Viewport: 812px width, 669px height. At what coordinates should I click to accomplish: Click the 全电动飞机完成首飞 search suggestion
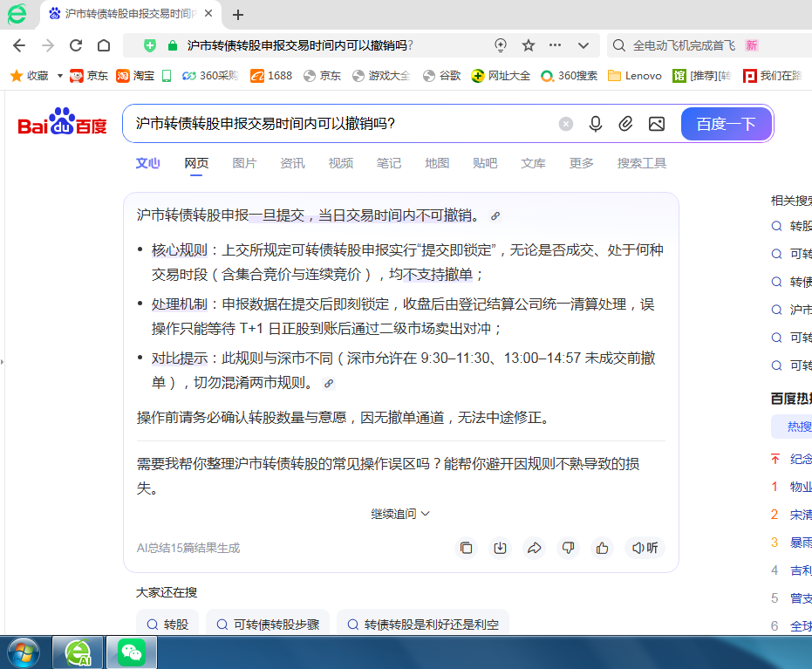684,45
